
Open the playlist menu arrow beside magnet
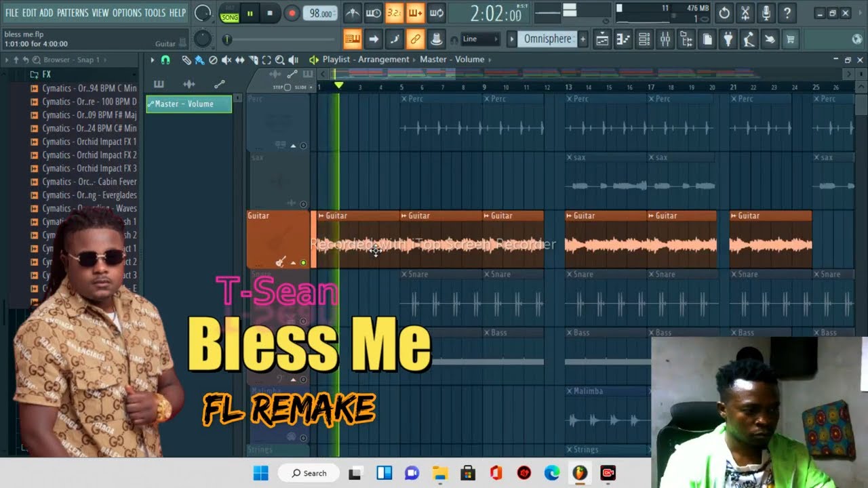[153, 60]
